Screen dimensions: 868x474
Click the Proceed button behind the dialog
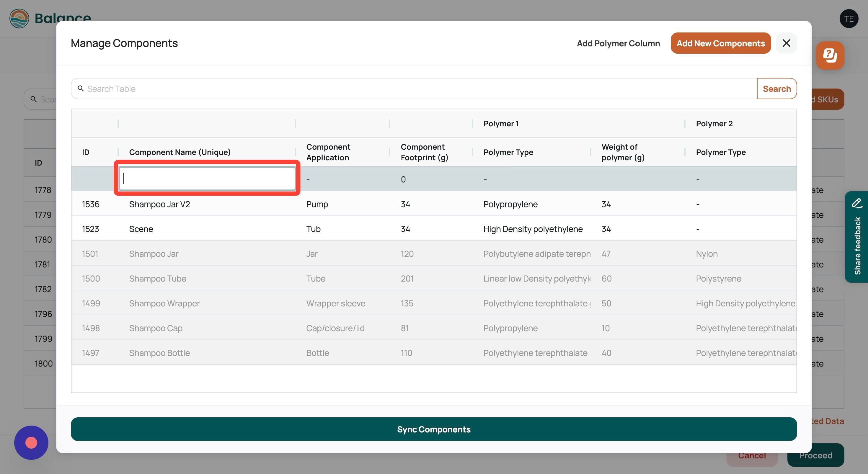click(816, 455)
